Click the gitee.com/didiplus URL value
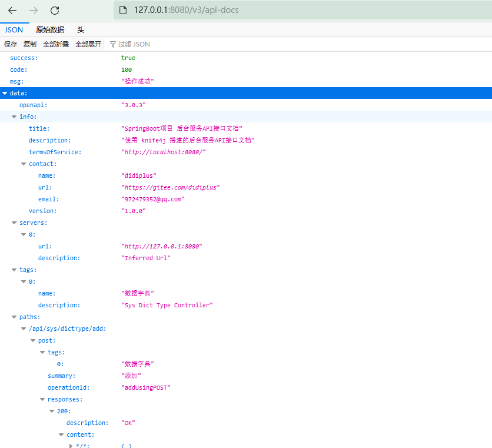 (171, 187)
